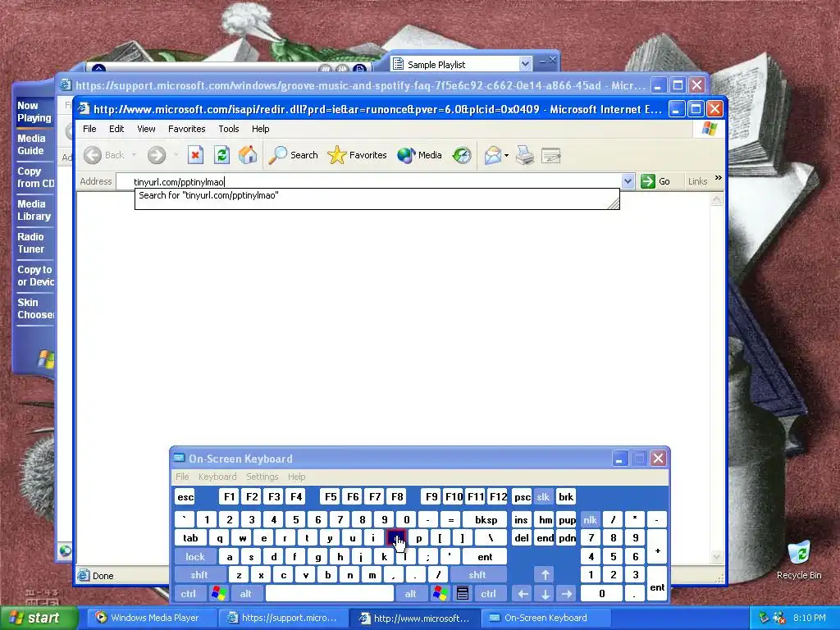The width and height of the screenshot is (840, 630).
Task: Toggle the left alt key
Action: pyautogui.click(x=246, y=594)
